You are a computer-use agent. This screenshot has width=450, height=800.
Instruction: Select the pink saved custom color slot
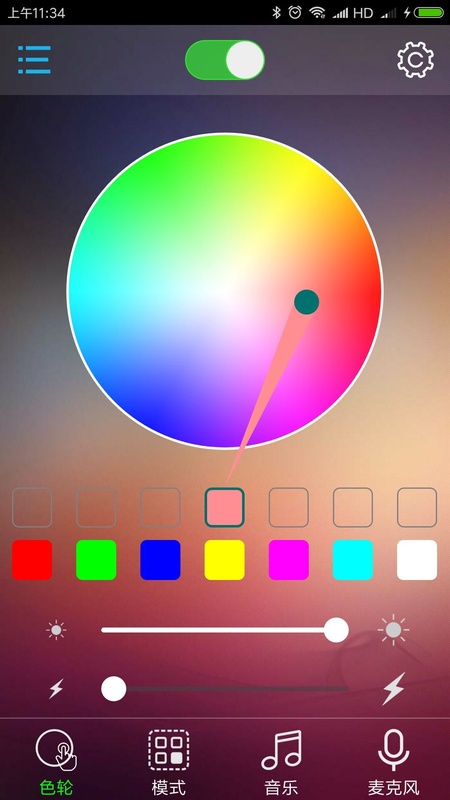click(x=224, y=507)
